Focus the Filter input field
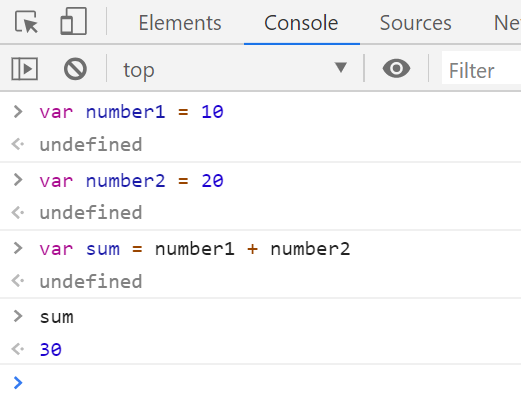This screenshot has height=419, width=521. (481, 69)
